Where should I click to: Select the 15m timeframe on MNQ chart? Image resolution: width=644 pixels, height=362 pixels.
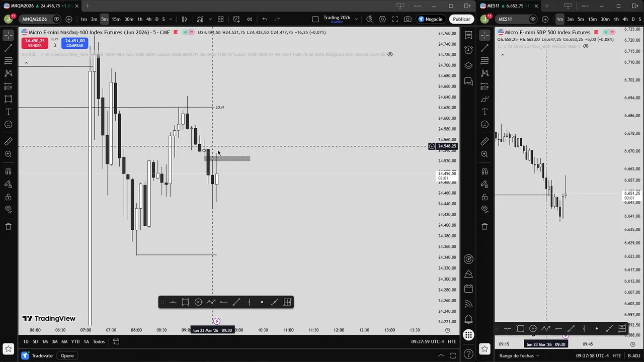point(116,19)
